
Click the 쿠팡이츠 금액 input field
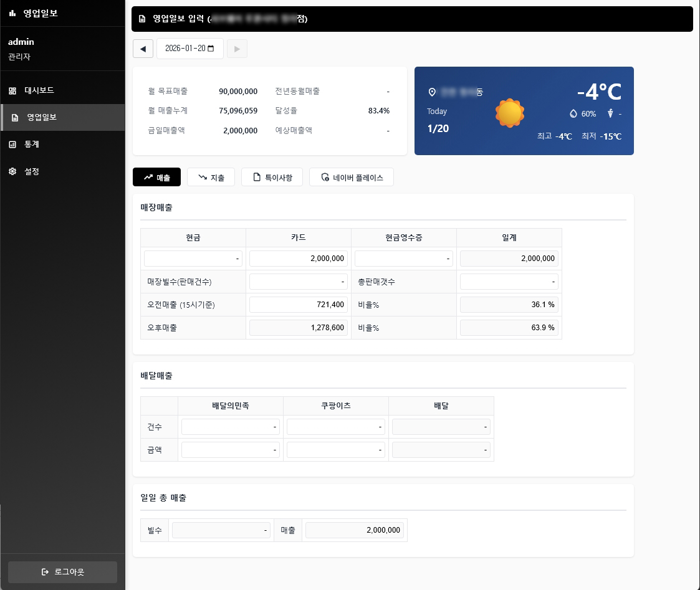(x=336, y=450)
